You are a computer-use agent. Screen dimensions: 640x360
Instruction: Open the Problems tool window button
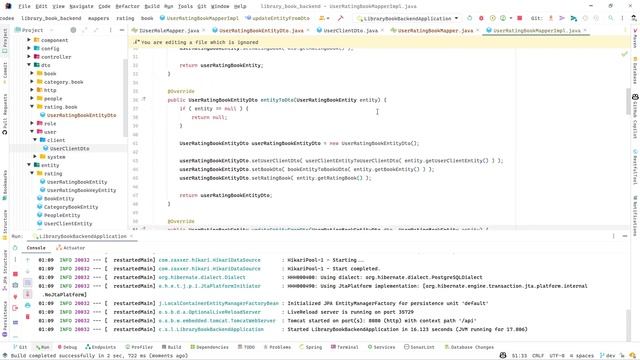277,347
